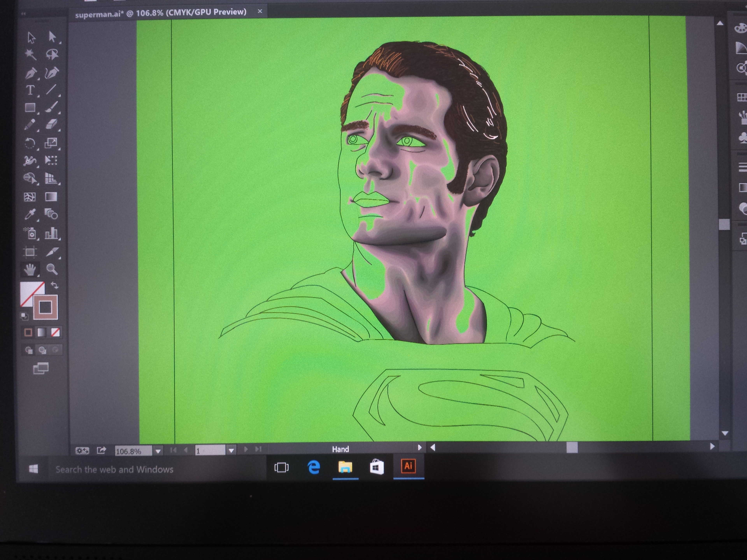Open the artboard navigation dropdown

pos(231,450)
